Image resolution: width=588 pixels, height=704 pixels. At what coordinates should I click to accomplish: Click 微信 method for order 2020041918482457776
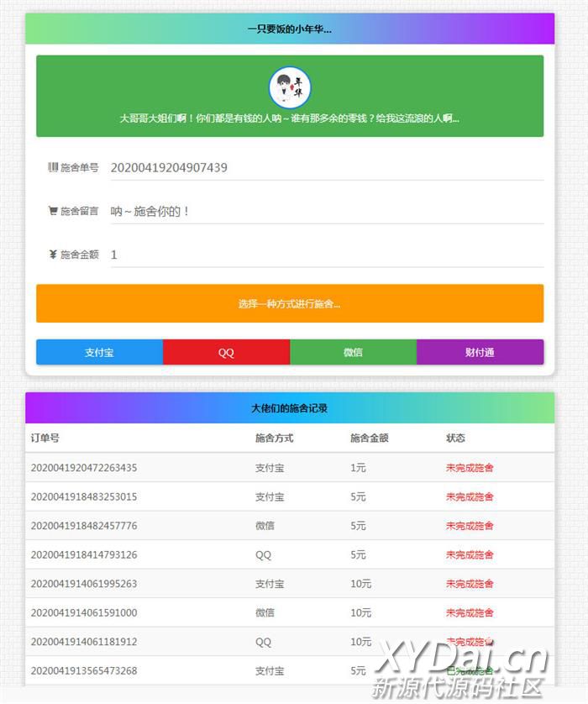click(x=265, y=525)
